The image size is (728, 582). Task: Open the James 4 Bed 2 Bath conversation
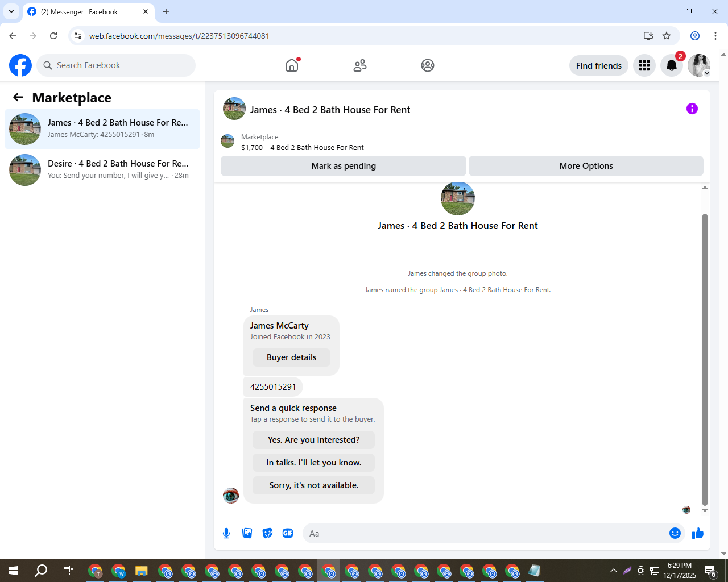[102, 129]
